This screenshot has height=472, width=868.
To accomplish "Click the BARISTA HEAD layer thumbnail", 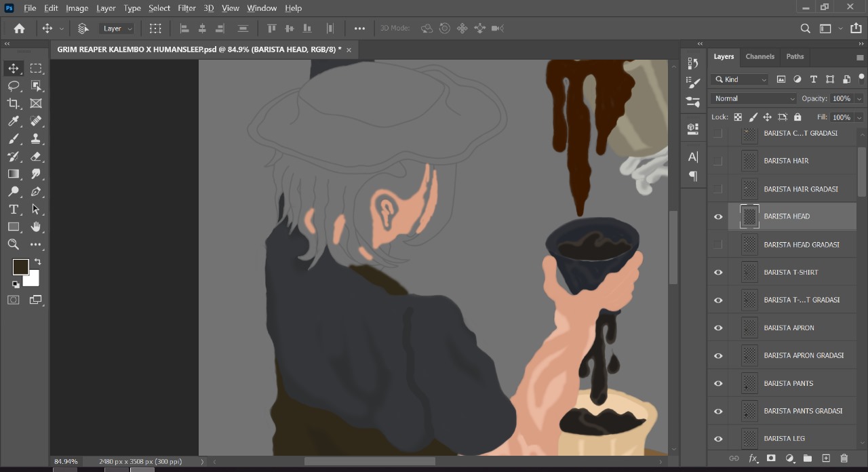I will click(749, 217).
